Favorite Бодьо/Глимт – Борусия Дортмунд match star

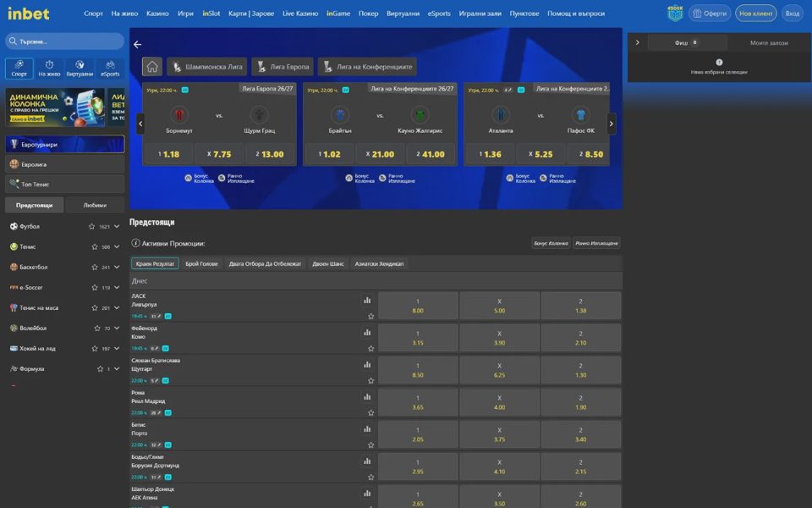pos(370,477)
